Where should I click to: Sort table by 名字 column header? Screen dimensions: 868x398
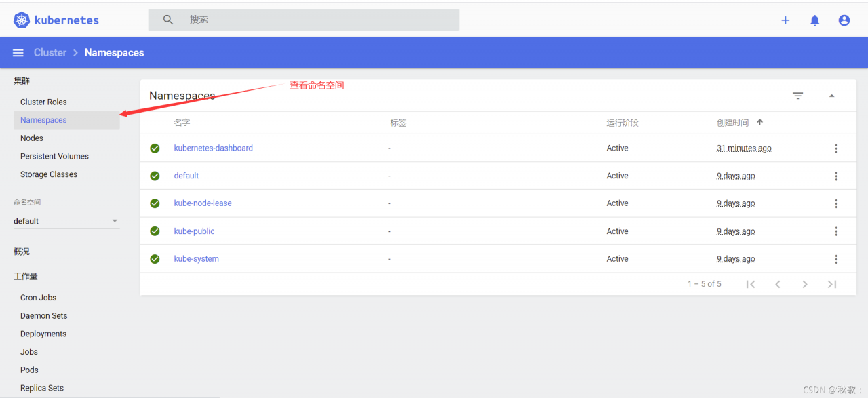(182, 123)
